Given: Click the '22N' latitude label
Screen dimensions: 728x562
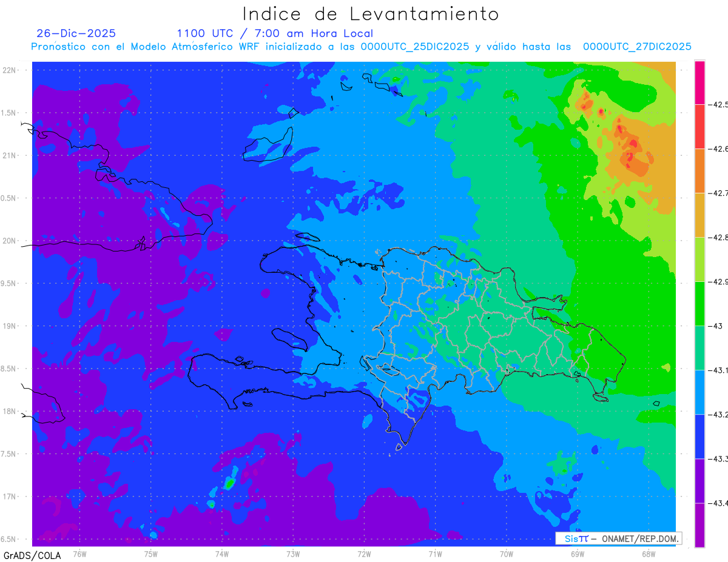Looking at the screenshot, I should [10, 70].
